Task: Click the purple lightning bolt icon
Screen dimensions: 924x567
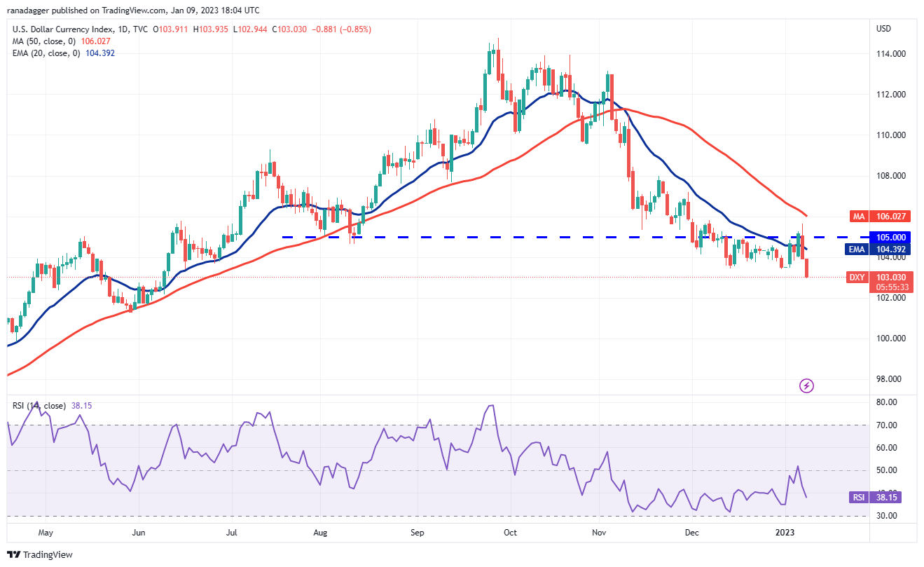Action: coord(806,385)
